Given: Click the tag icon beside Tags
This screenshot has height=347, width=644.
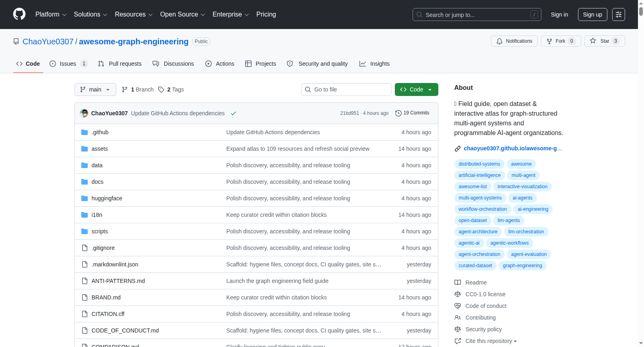Looking at the screenshot, I should coord(161,89).
